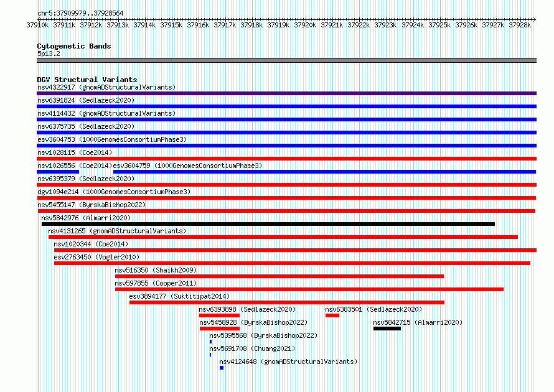Open the esv3894177 (Suktitipat2014) label

point(179,296)
